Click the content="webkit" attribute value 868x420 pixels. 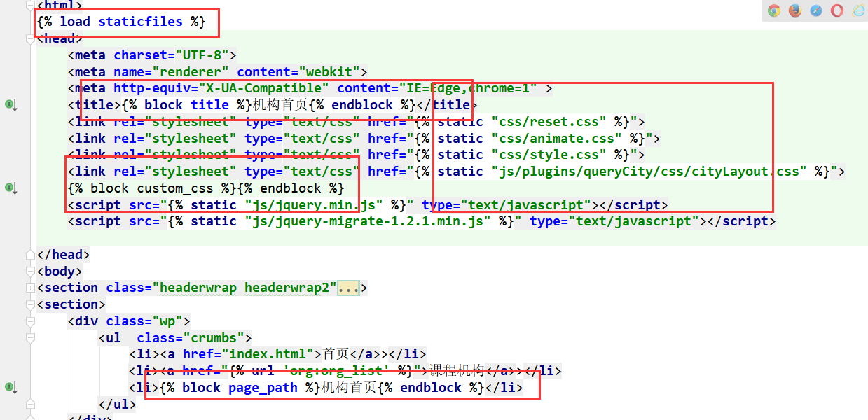298,71
